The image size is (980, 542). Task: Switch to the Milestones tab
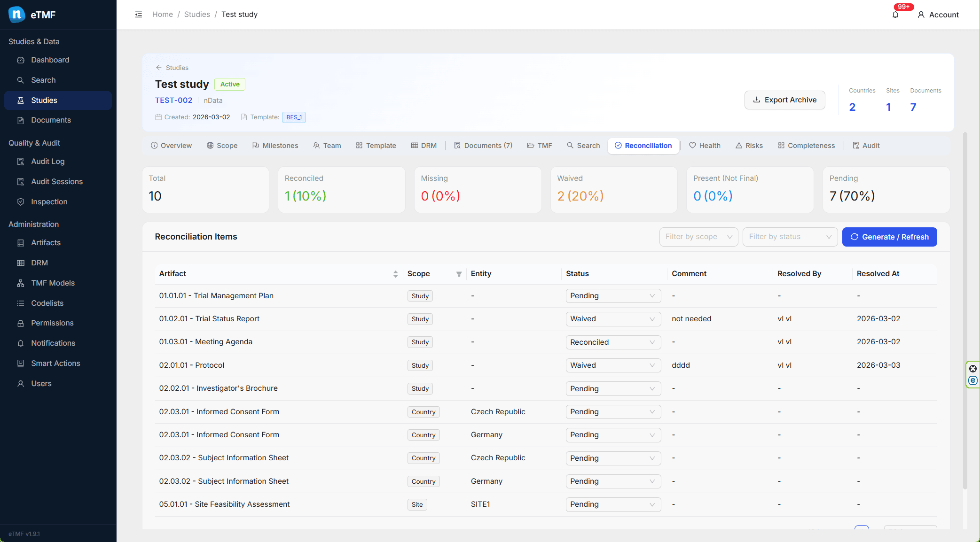(275, 146)
